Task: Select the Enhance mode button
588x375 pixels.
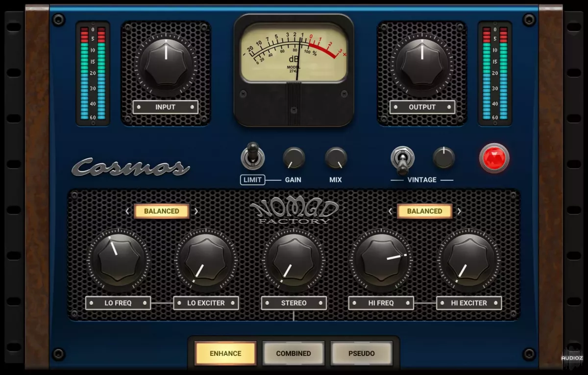Action: tap(225, 353)
